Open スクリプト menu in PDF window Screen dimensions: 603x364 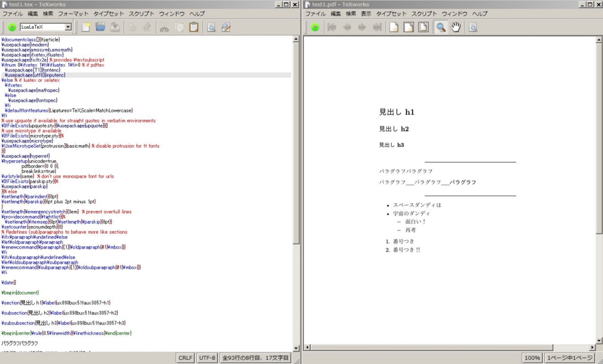click(424, 14)
